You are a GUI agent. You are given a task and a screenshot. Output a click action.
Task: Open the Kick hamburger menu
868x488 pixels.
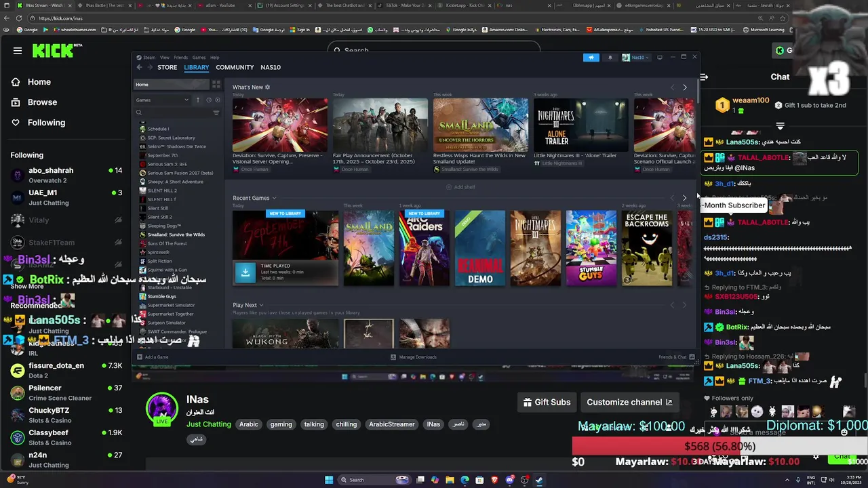tap(18, 51)
